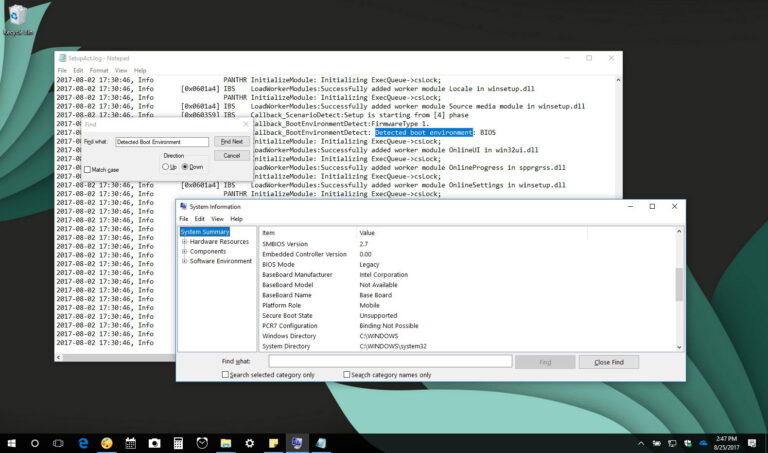Image resolution: width=768 pixels, height=453 pixels.
Task: Switch to System Information taskbar button
Action: click(x=297, y=443)
